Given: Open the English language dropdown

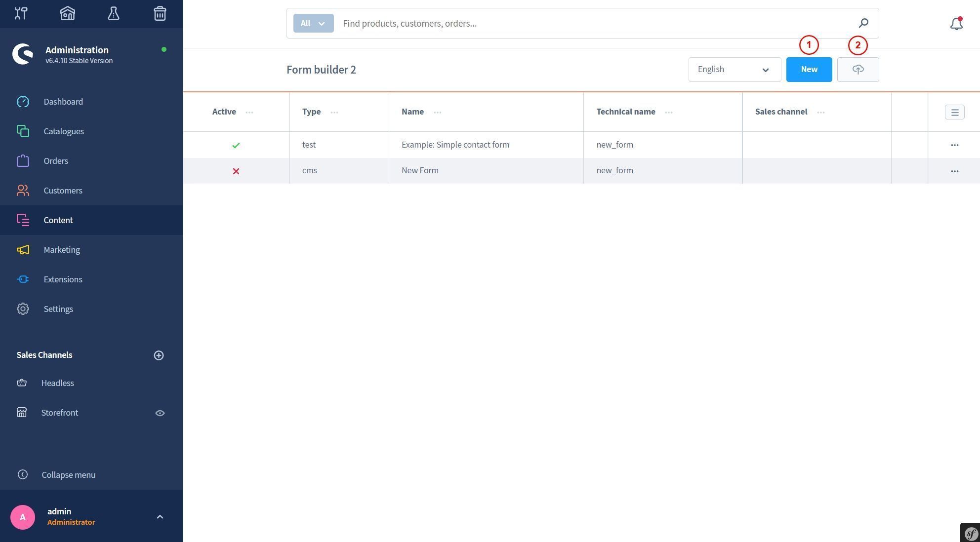Looking at the screenshot, I should tap(734, 70).
